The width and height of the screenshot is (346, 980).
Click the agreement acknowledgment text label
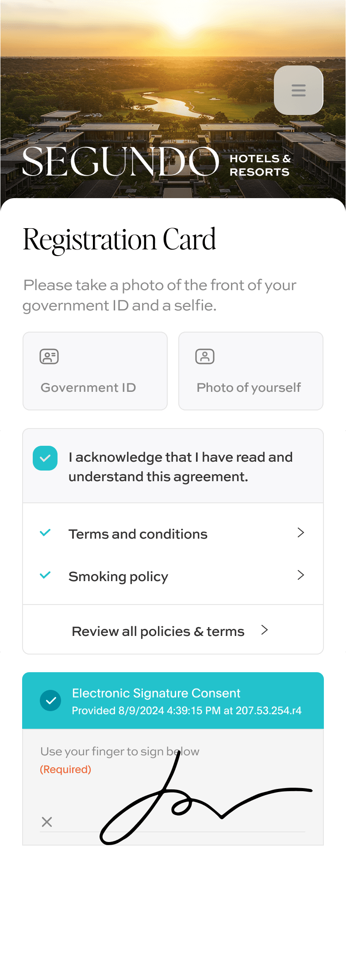pyautogui.click(x=181, y=467)
